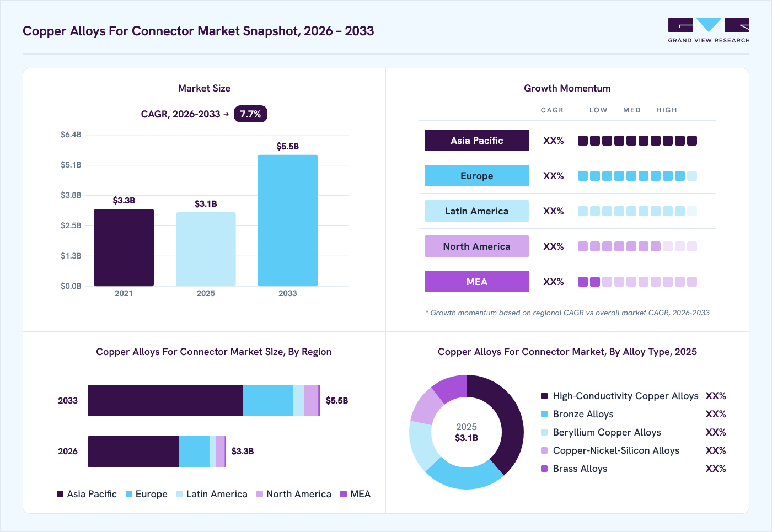Click the MEA swatch in region legend
Viewport: 772px width, 532px height.
344,494
